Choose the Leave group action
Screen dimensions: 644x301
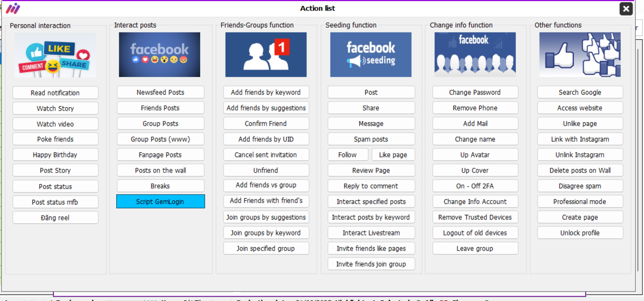(x=475, y=248)
